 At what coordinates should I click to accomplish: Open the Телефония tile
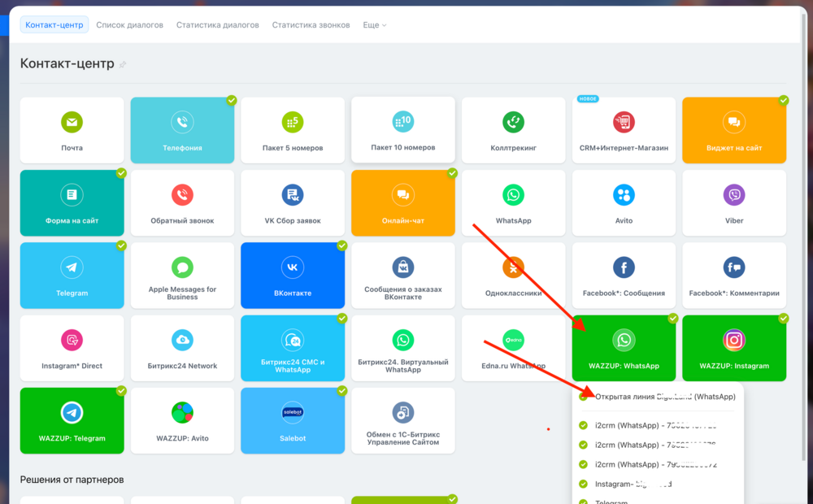pos(182,130)
